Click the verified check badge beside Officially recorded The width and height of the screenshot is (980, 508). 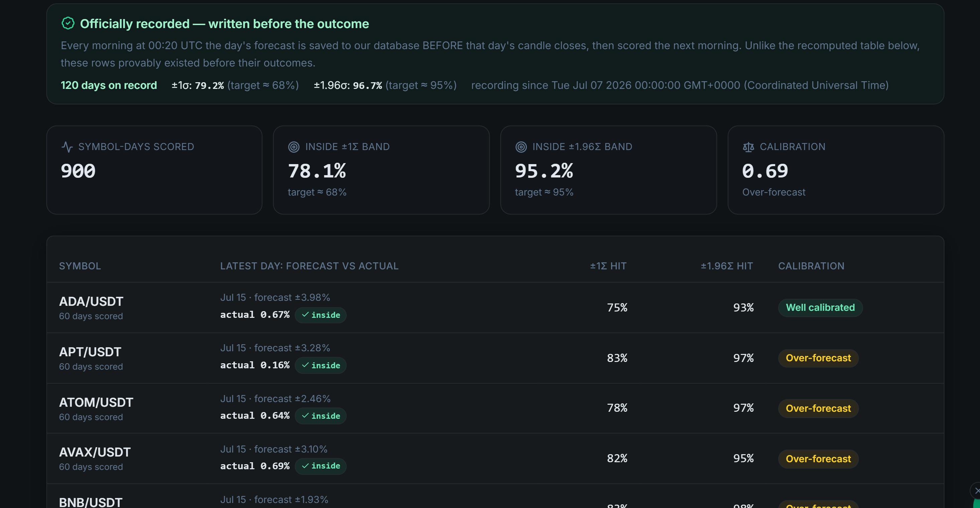click(x=68, y=23)
